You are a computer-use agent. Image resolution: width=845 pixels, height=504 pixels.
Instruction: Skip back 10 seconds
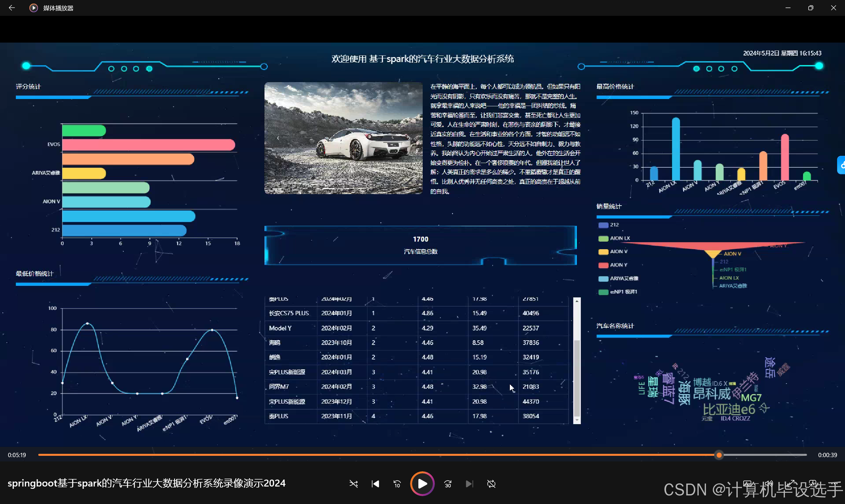(397, 484)
